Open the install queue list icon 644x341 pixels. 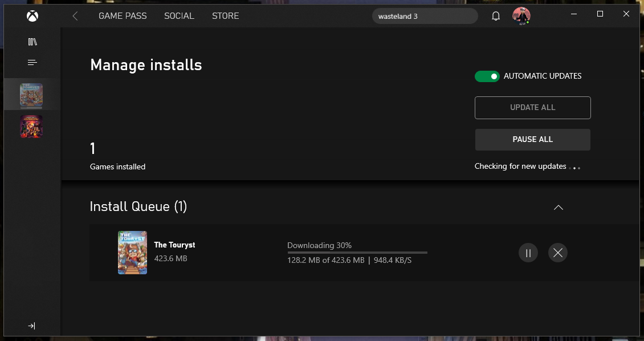tap(32, 63)
